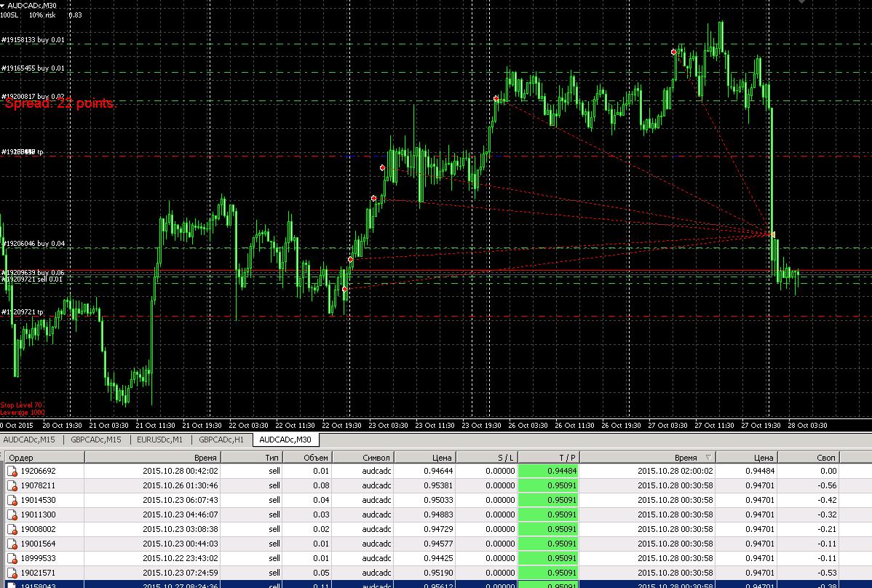This screenshot has height=588, width=872.
Task: Click the #19209721 sell 0.01 order label
Action: [32, 279]
